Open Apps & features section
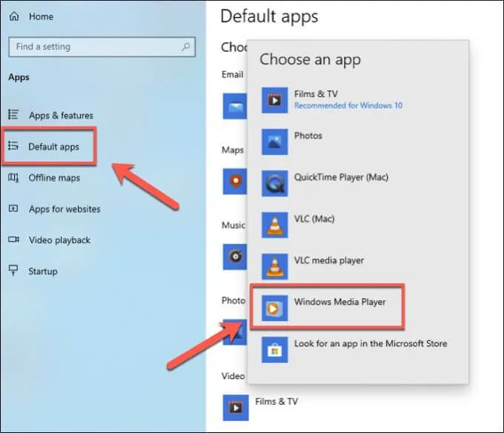Screen dimensions: 504x433 click(x=61, y=115)
